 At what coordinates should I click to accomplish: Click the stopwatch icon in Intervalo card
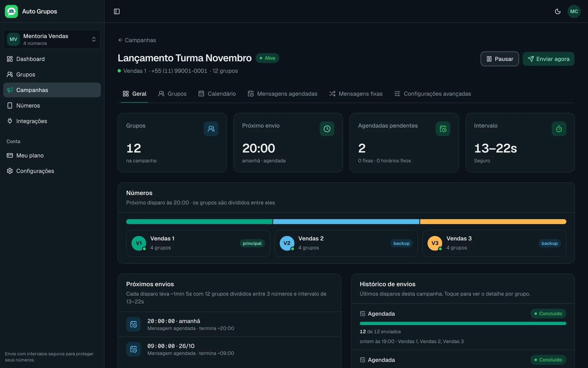click(x=559, y=129)
